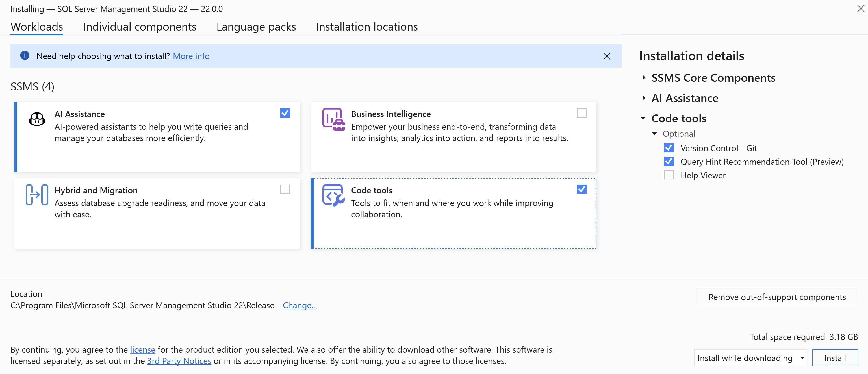Click the blue info circle icon

coord(25,56)
